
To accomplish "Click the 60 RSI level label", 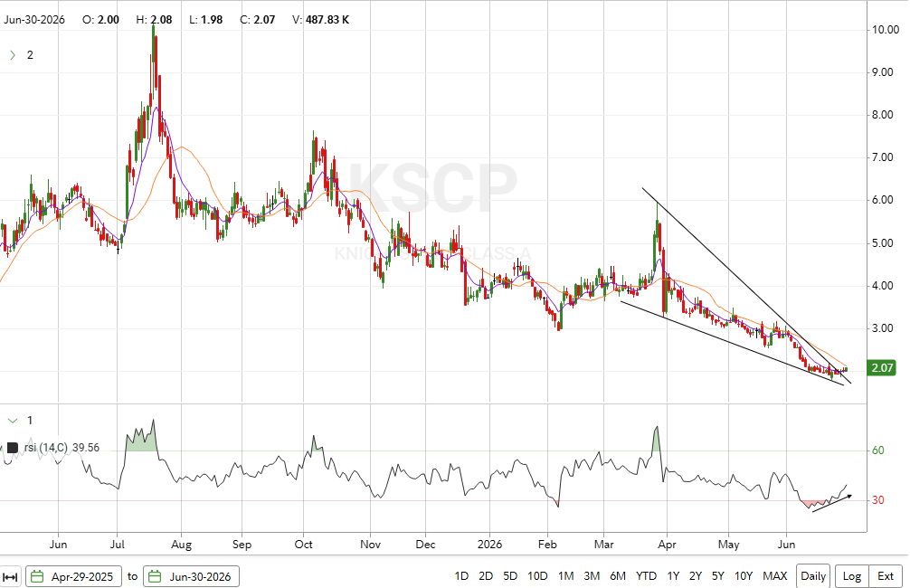I will (878, 450).
